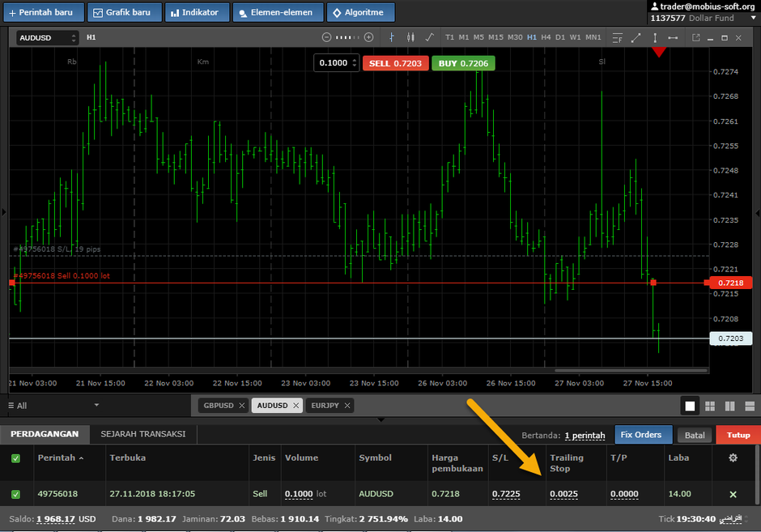The width and height of the screenshot is (761, 532).
Task: Edit the Trailing Stop value 0.0025
Action: [x=564, y=494]
